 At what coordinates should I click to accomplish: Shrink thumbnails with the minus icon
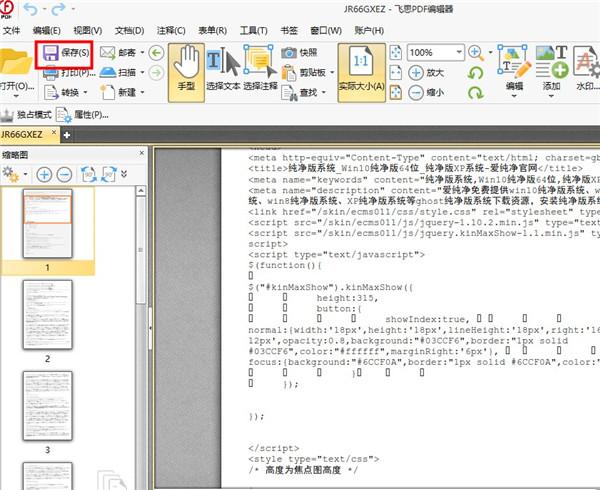[63, 174]
